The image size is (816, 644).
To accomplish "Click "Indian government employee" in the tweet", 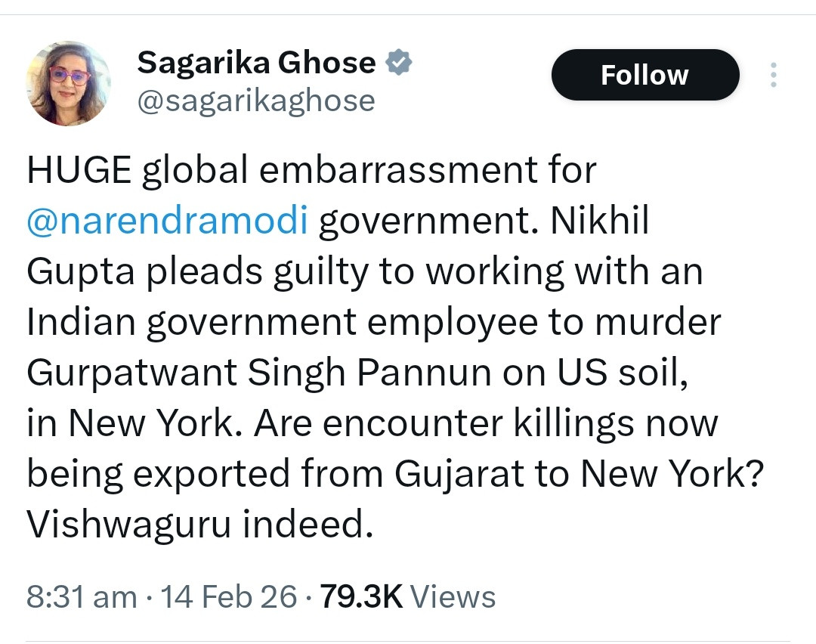I will [276, 323].
